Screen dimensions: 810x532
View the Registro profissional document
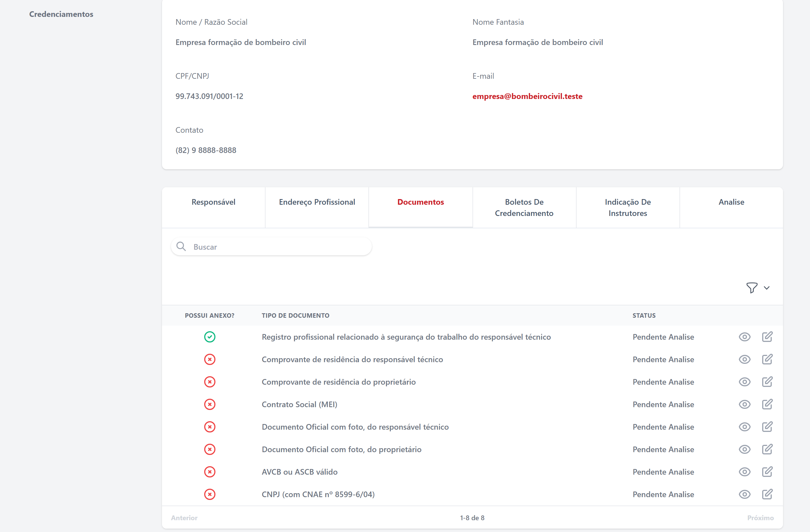(x=744, y=337)
